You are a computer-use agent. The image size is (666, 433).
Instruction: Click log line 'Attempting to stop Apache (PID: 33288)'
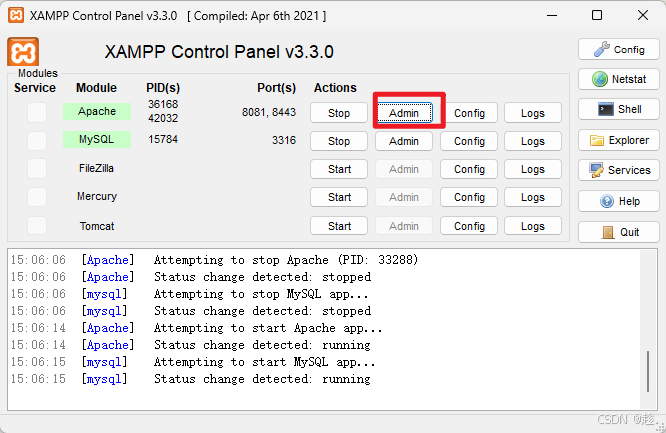(x=286, y=260)
